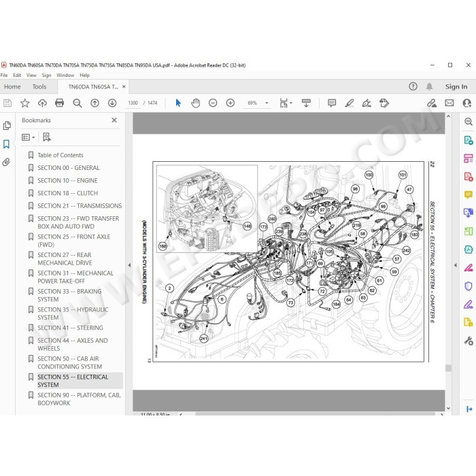This screenshot has height=476, width=476.
Task: Jump to SECTION 18 -- CLUTCH bookmark
Action: click(x=68, y=193)
